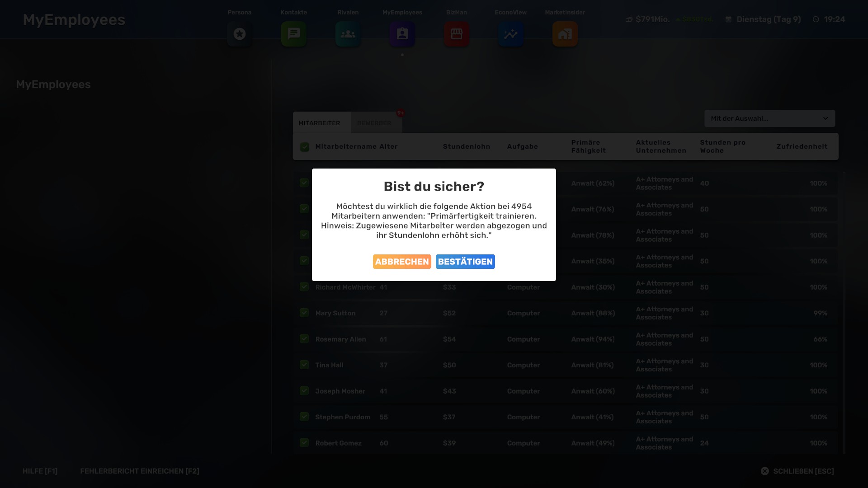Switch to the Bewerber tab
Viewport: 868px width, 488px height.
tap(374, 123)
